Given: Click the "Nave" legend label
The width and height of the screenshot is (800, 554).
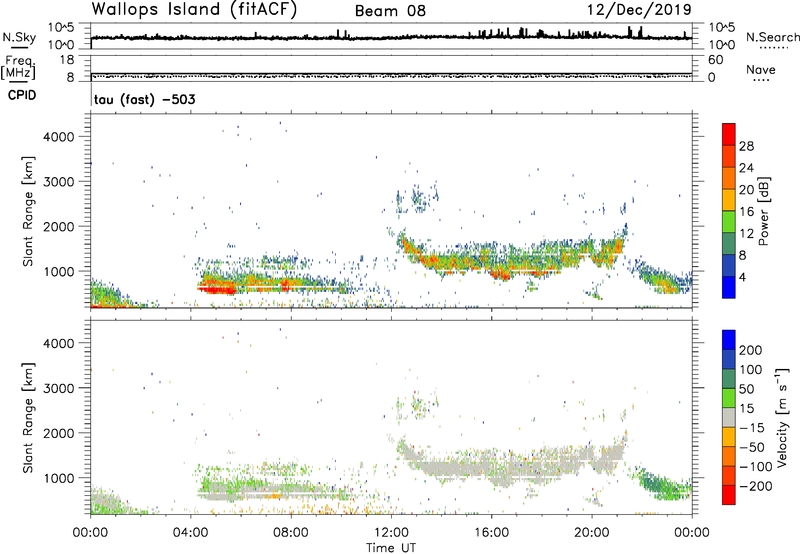Looking at the screenshot, I should pyautogui.click(x=760, y=69).
